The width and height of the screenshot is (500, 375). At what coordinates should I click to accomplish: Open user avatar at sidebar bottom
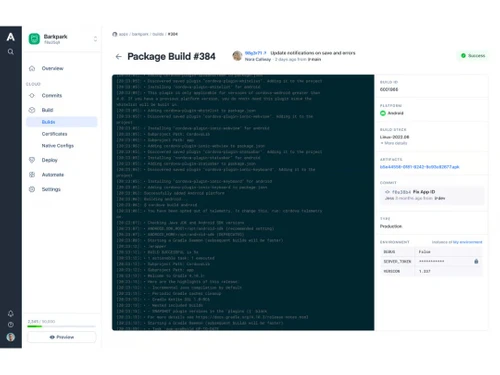coord(11,337)
